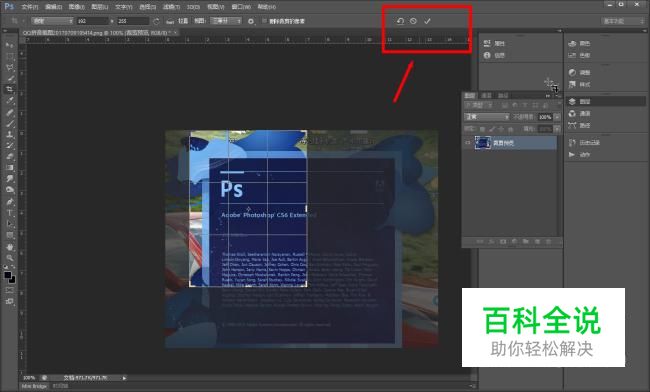Open the 文件 (File) menu
This screenshot has width=650, height=392.
coord(29,7)
